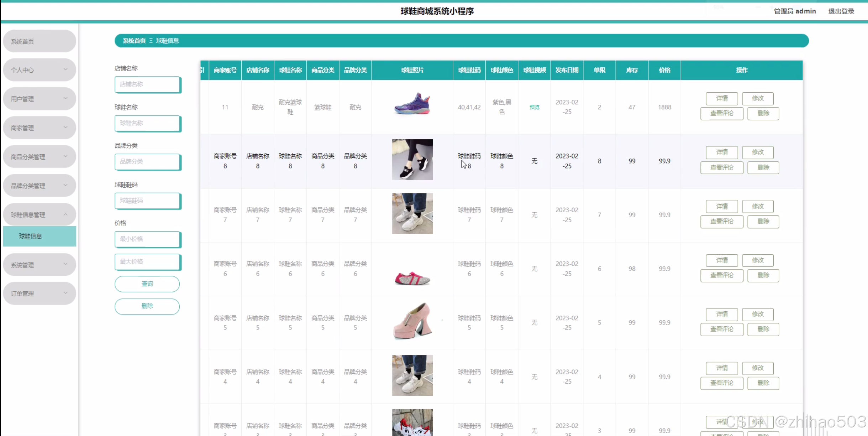Click 修改 for the row numbered 8

coord(758,152)
